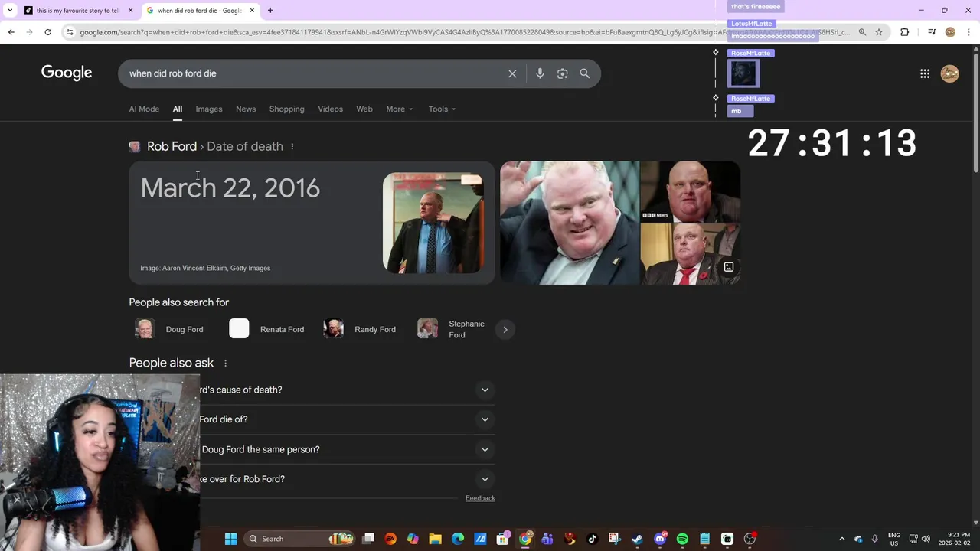Open Google apps grid
980x551 pixels.
(925, 73)
